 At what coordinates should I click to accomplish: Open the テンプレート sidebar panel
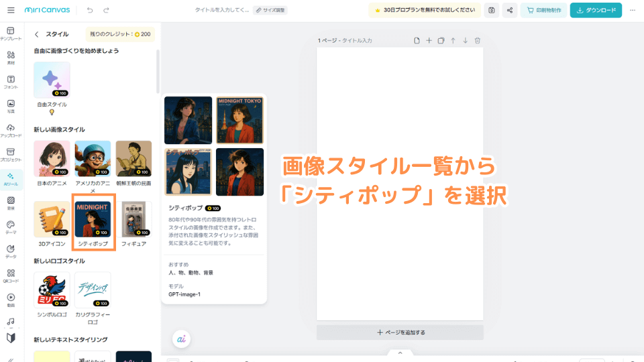tap(11, 34)
